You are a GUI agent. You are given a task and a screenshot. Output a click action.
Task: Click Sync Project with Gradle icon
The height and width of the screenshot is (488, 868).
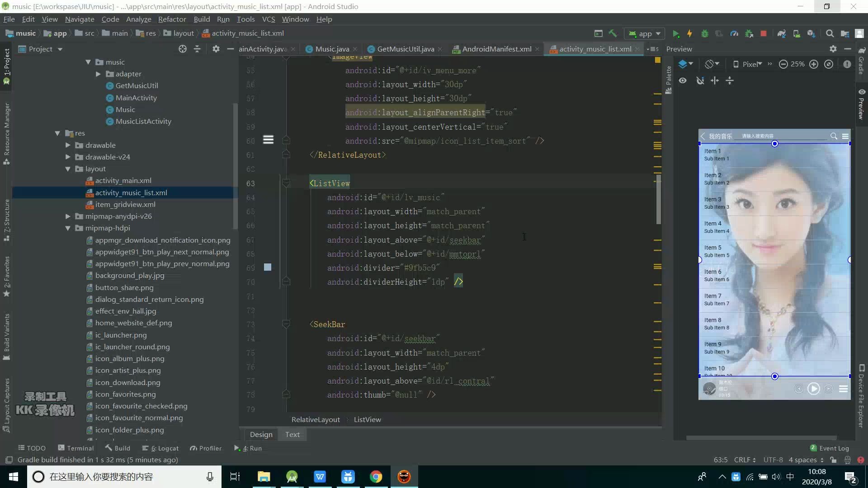[x=782, y=33]
